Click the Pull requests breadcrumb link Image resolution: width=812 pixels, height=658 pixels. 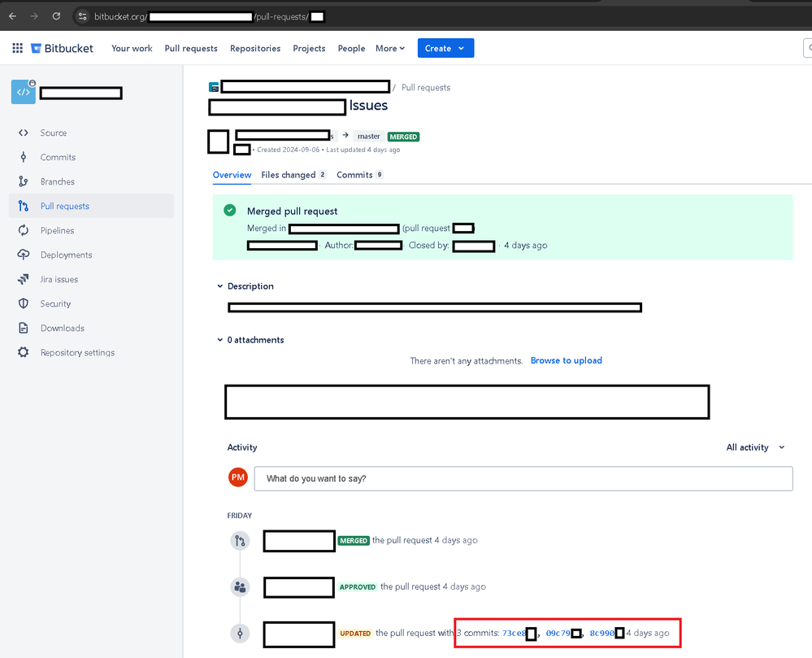[426, 88]
